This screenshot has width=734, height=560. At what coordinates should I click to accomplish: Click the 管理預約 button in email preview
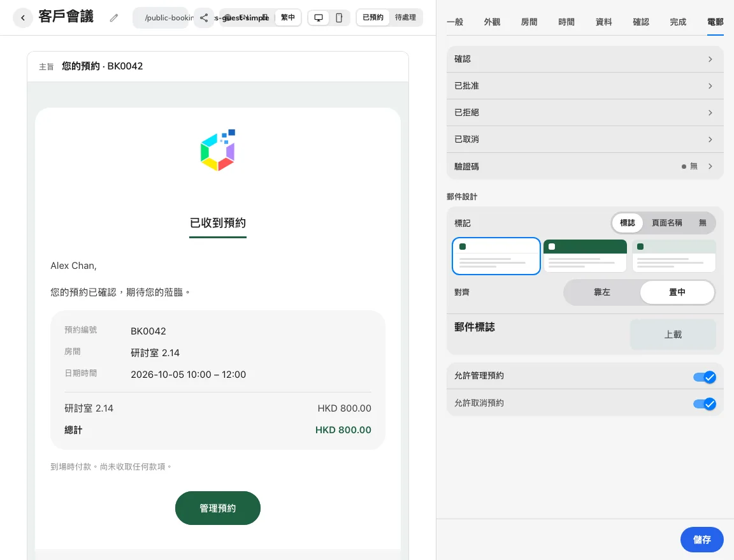tap(218, 508)
